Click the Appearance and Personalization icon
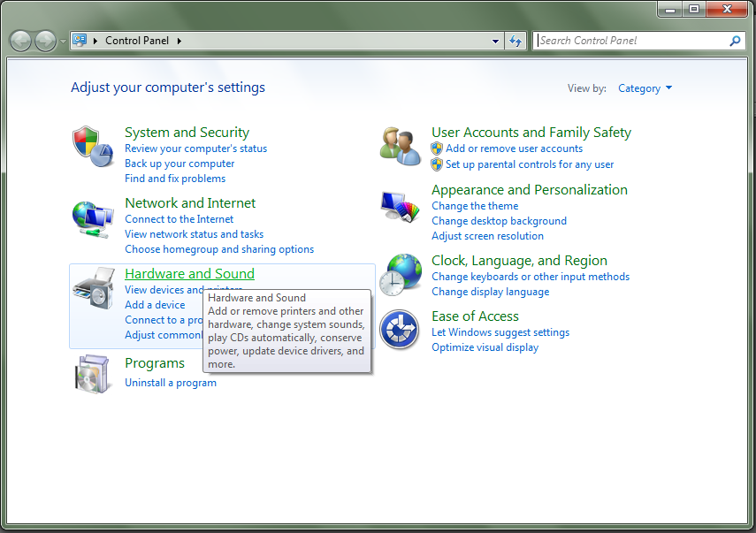The height and width of the screenshot is (533, 756). tap(400, 205)
